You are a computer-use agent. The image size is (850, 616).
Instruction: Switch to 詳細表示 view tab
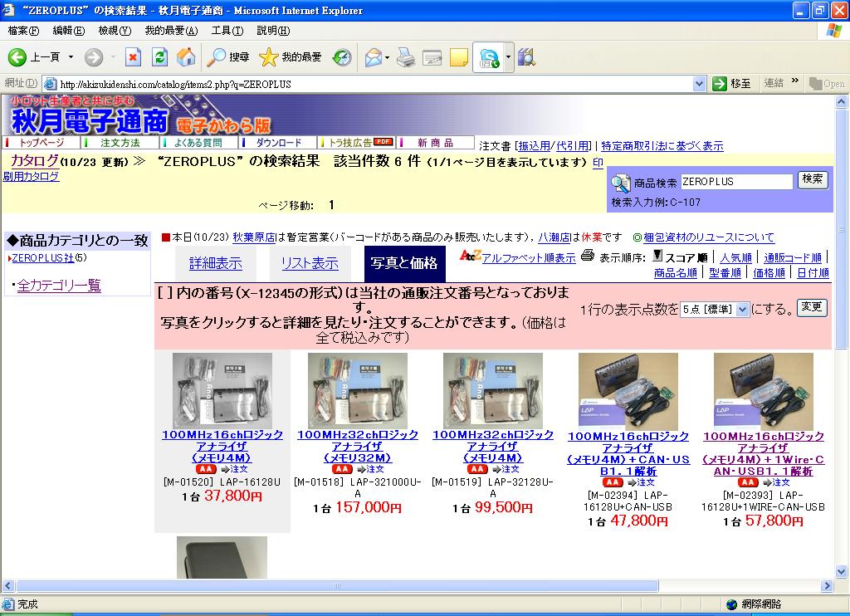point(215,263)
